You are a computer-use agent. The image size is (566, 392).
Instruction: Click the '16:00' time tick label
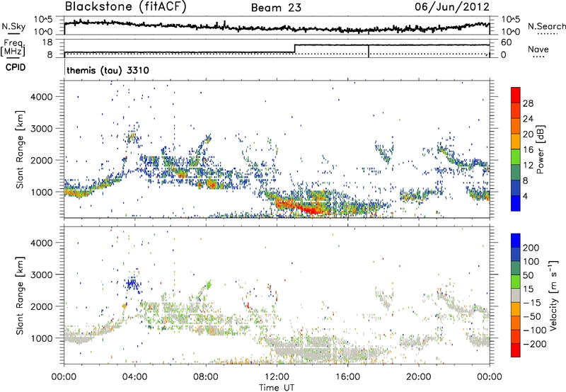coord(347,377)
